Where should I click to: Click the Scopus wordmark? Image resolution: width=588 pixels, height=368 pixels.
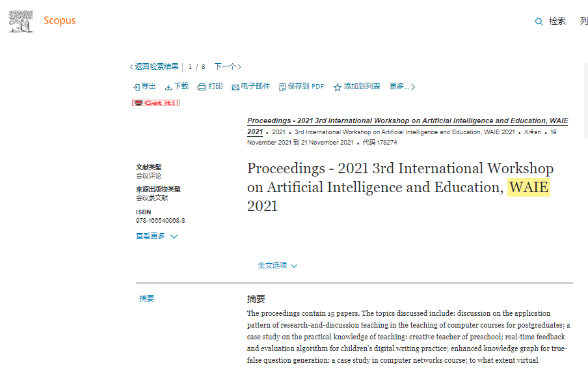click(x=59, y=21)
